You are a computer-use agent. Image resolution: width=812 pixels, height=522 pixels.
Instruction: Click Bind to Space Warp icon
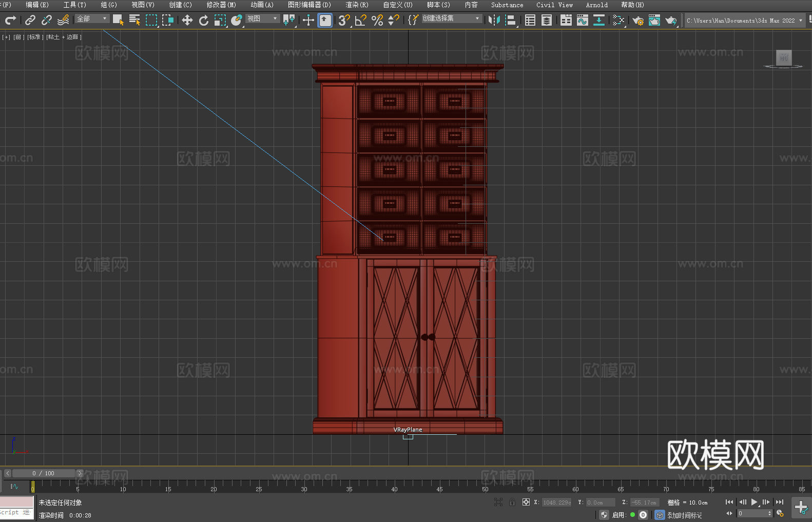coord(63,20)
